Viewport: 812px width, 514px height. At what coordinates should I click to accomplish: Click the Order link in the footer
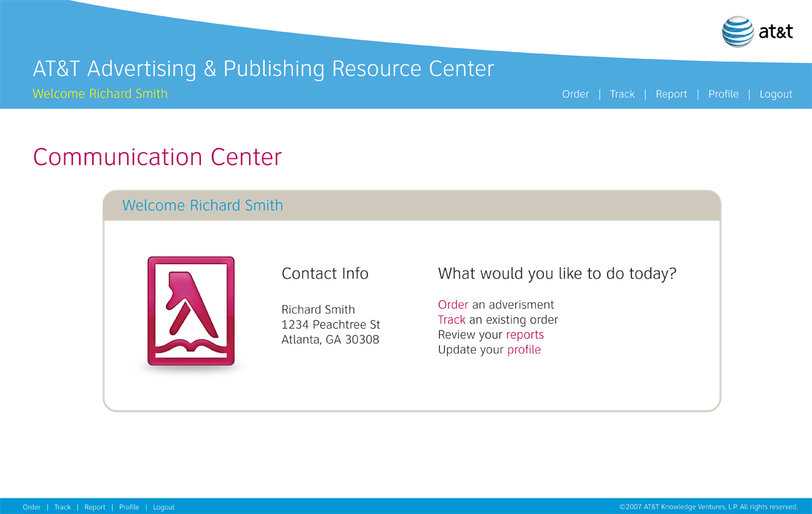(x=32, y=507)
